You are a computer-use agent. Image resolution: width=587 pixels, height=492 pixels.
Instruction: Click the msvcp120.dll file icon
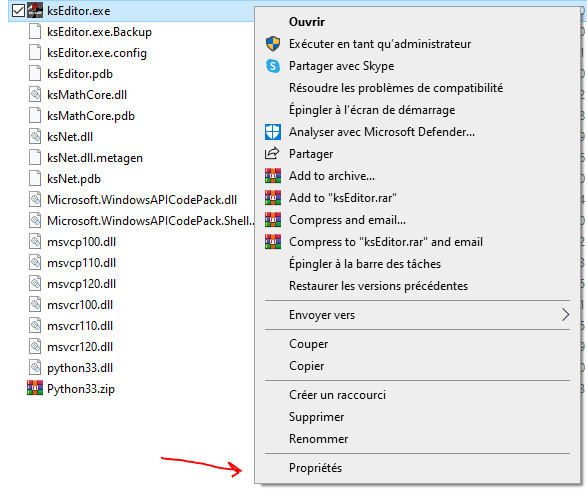(35, 283)
